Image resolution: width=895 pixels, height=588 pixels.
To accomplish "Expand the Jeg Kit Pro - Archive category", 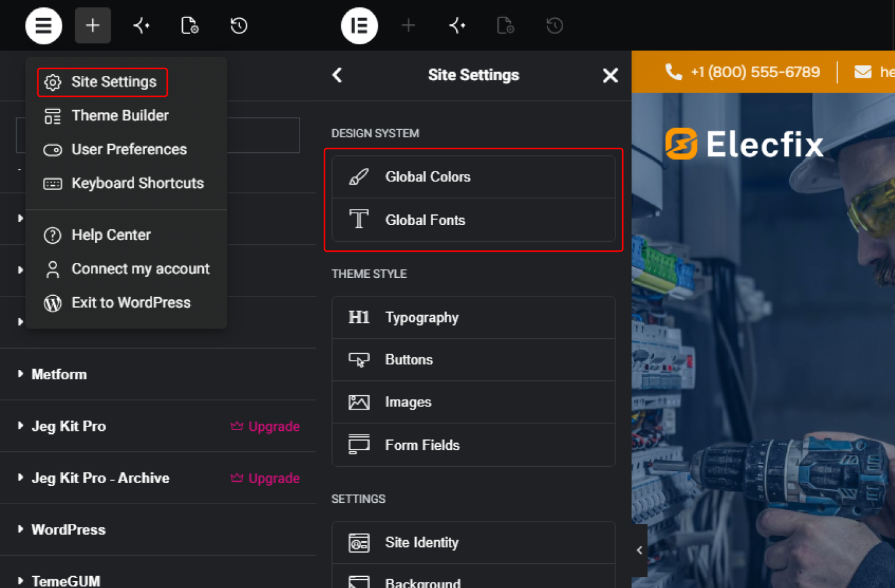I will pyautogui.click(x=158, y=478).
